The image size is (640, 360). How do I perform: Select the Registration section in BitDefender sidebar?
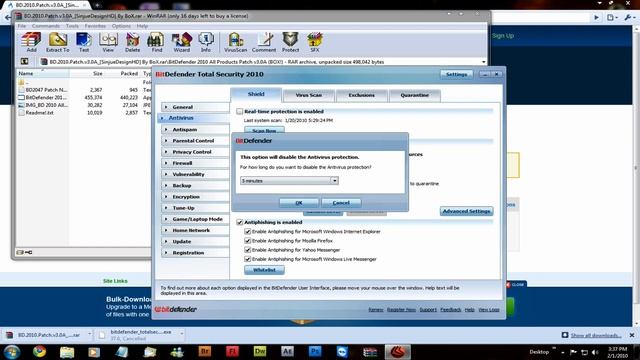tap(195, 253)
